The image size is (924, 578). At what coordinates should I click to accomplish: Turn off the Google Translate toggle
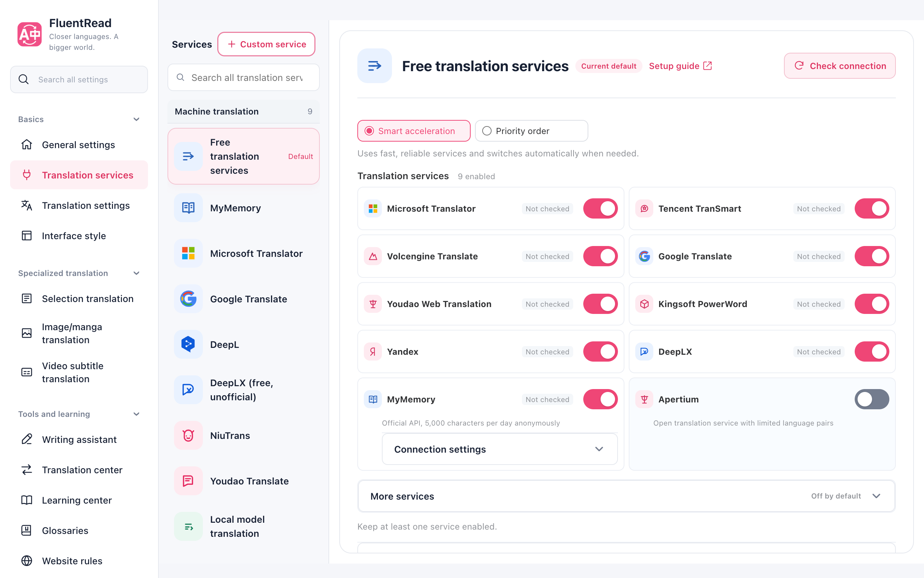click(872, 256)
